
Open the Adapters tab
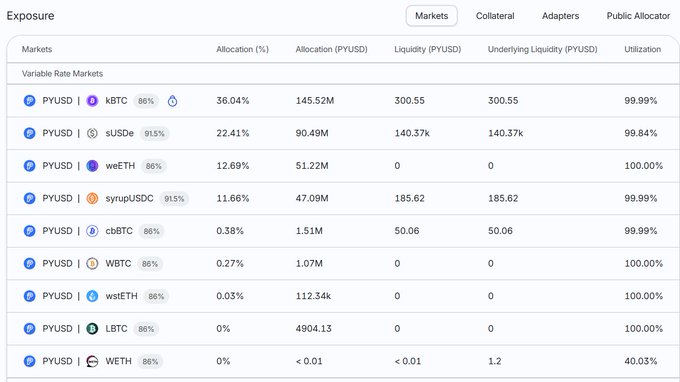[x=560, y=16]
